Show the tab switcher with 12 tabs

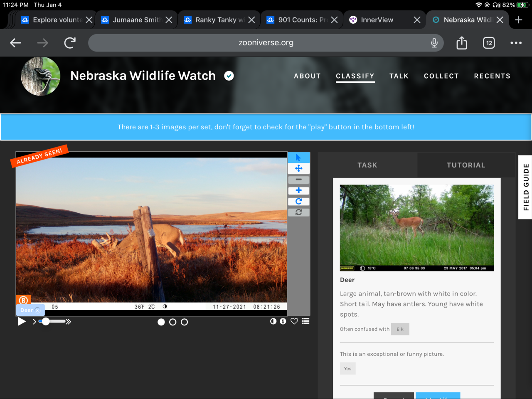489,43
